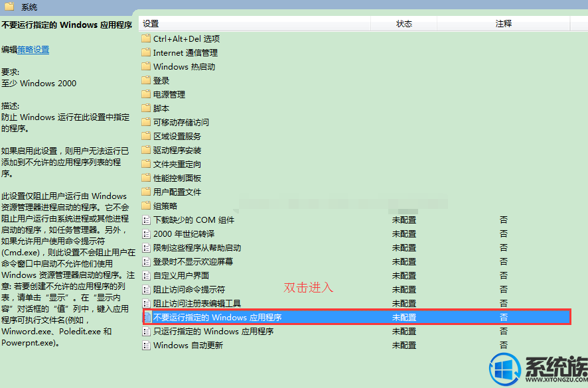Click the 脚本 folder icon

click(146, 108)
